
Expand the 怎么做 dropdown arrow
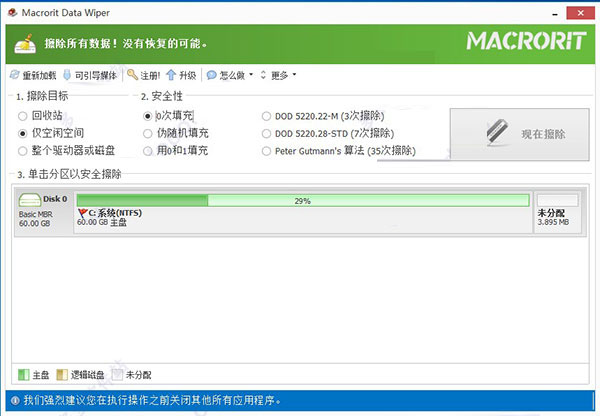click(x=251, y=75)
